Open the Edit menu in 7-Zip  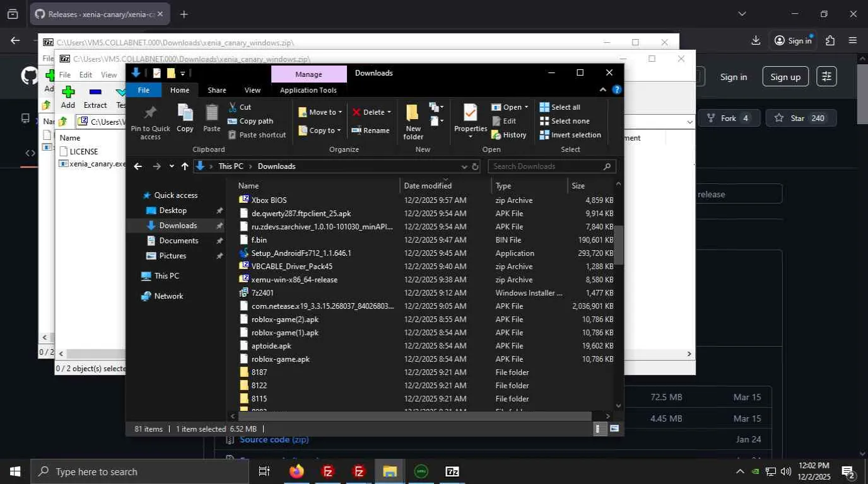[86, 74]
